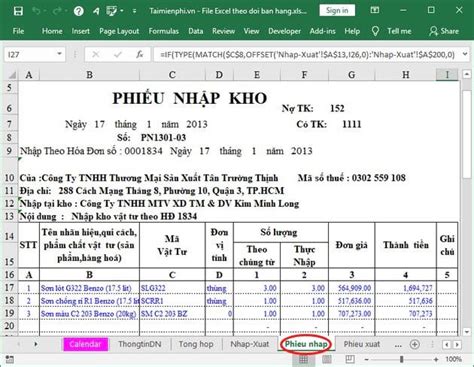Click the Nợ TK value 152

tap(337, 108)
